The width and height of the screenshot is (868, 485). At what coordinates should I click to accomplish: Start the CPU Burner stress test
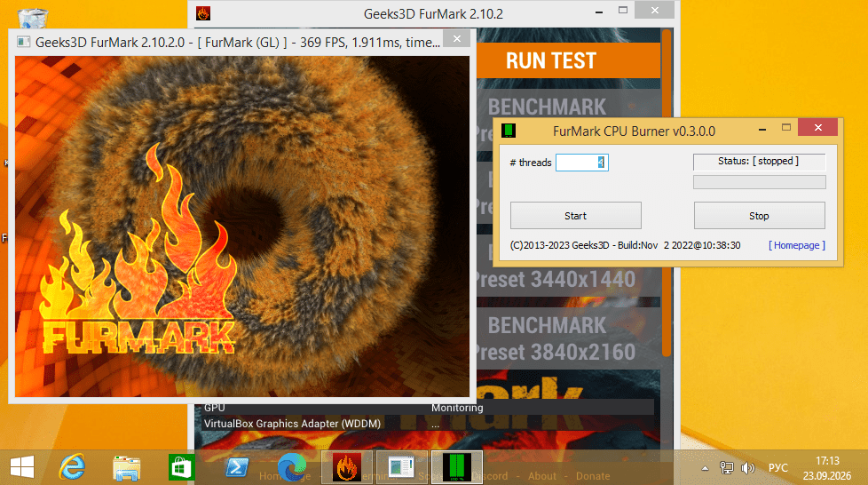tap(576, 216)
